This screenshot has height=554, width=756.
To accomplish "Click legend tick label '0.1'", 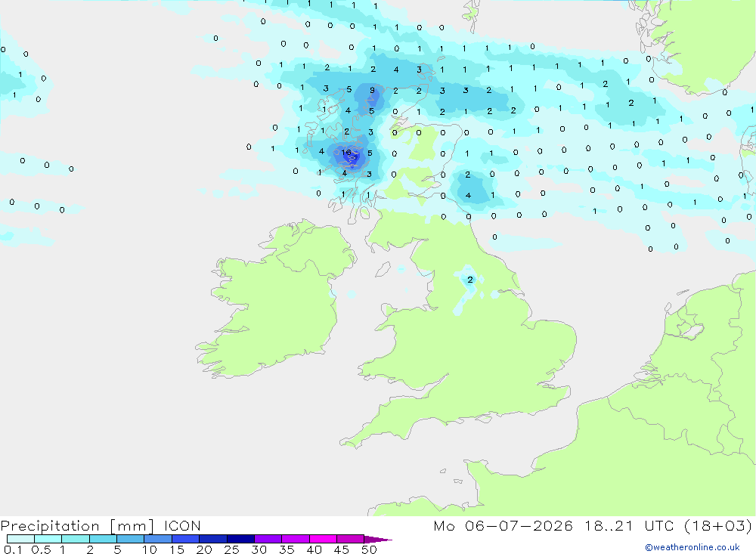I will tap(13, 549).
